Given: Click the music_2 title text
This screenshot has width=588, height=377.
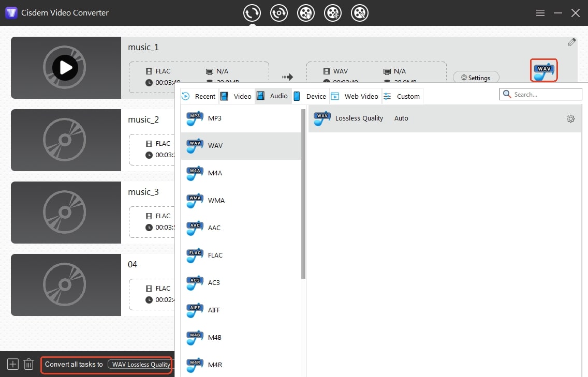Looking at the screenshot, I should point(143,119).
